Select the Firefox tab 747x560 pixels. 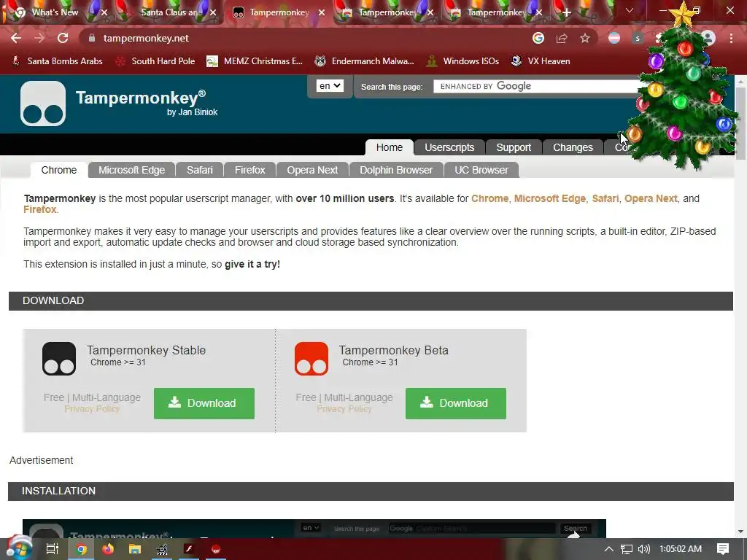[249, 170]
